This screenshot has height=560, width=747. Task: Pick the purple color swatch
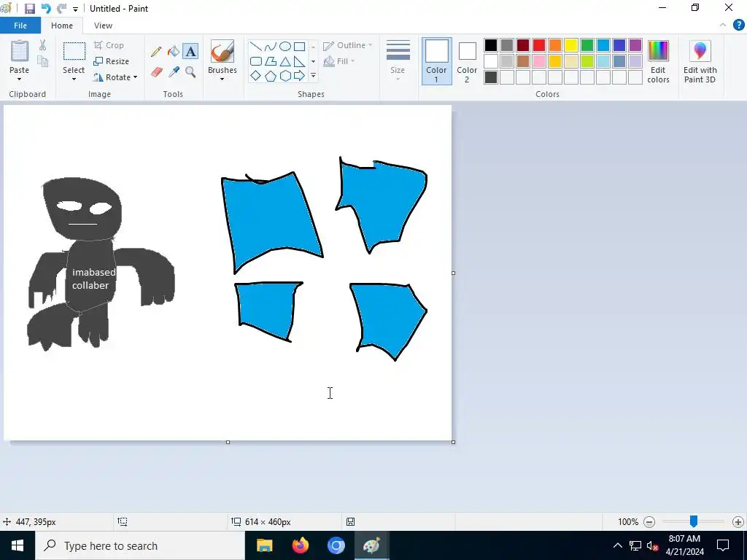tap(635, 45)
